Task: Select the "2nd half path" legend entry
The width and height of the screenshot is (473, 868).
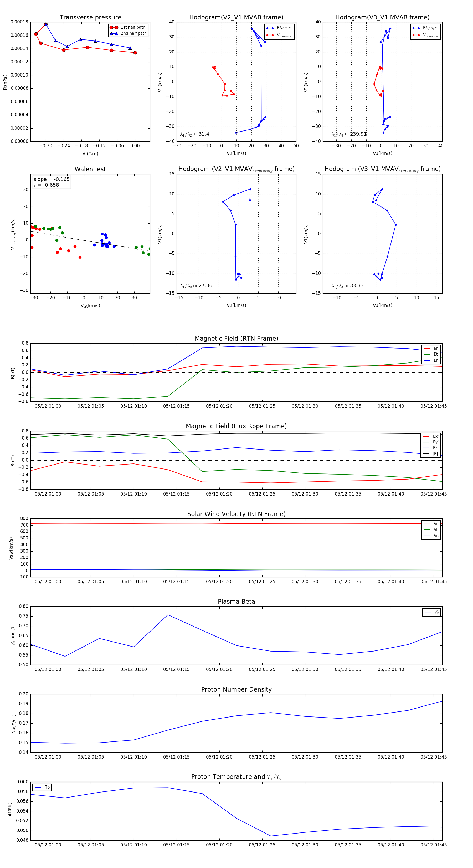Action: (128, 33)
